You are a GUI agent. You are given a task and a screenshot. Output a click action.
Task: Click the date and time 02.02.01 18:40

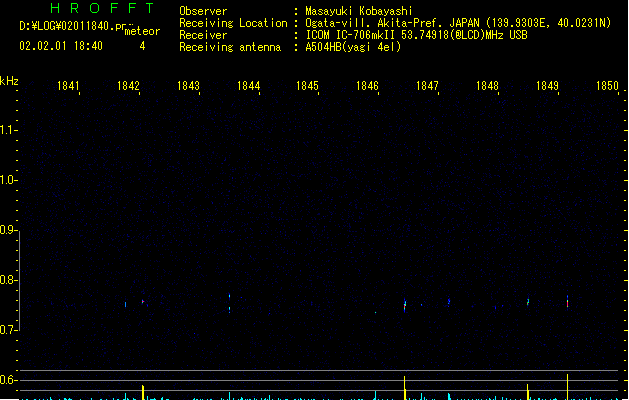(x=61, y=46)
